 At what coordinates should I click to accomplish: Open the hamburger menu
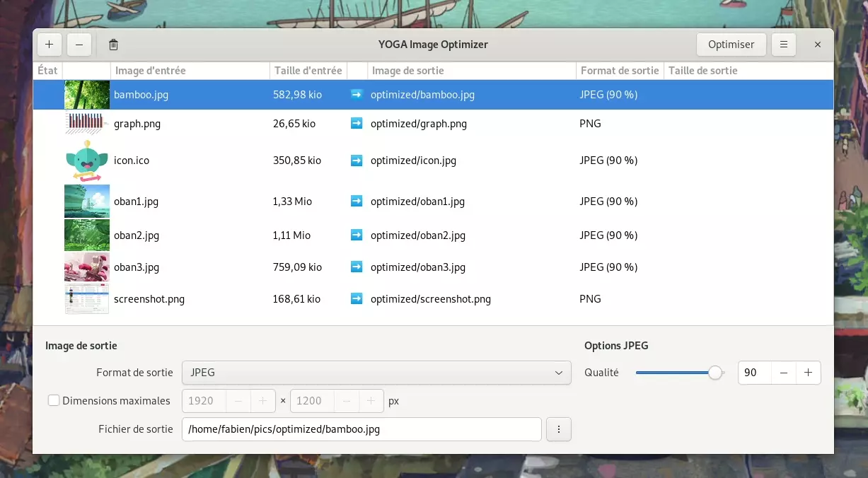[783, 45]
